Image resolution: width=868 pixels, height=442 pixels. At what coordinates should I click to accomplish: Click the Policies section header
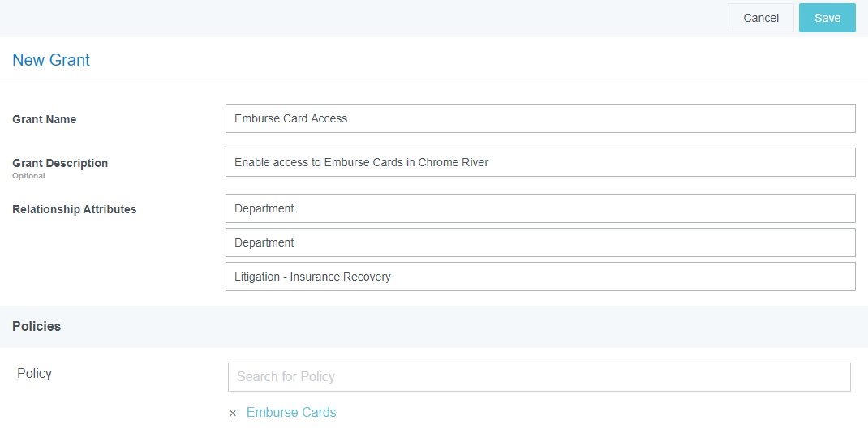coord(37,326)
